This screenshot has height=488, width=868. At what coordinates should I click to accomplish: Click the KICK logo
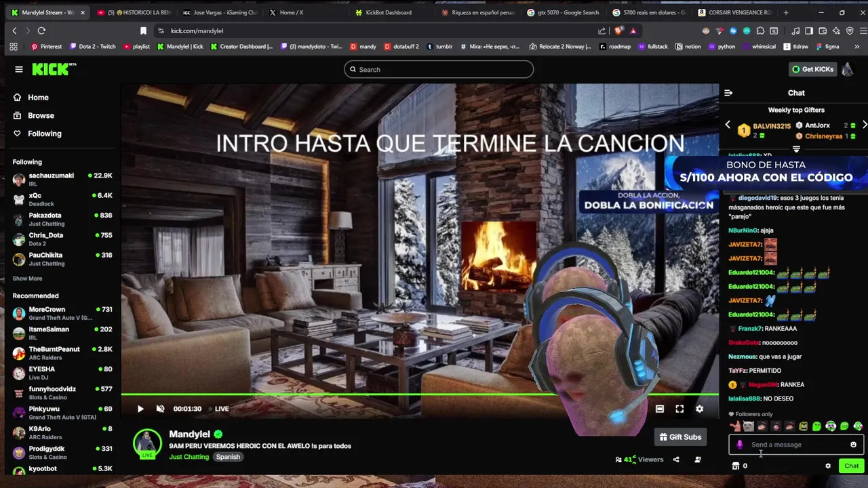point(54,68)
